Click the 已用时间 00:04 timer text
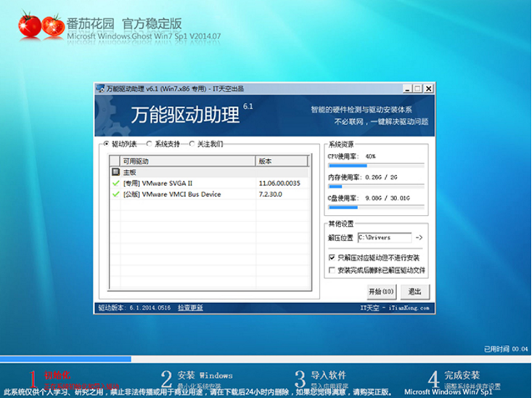 point(506,349)
